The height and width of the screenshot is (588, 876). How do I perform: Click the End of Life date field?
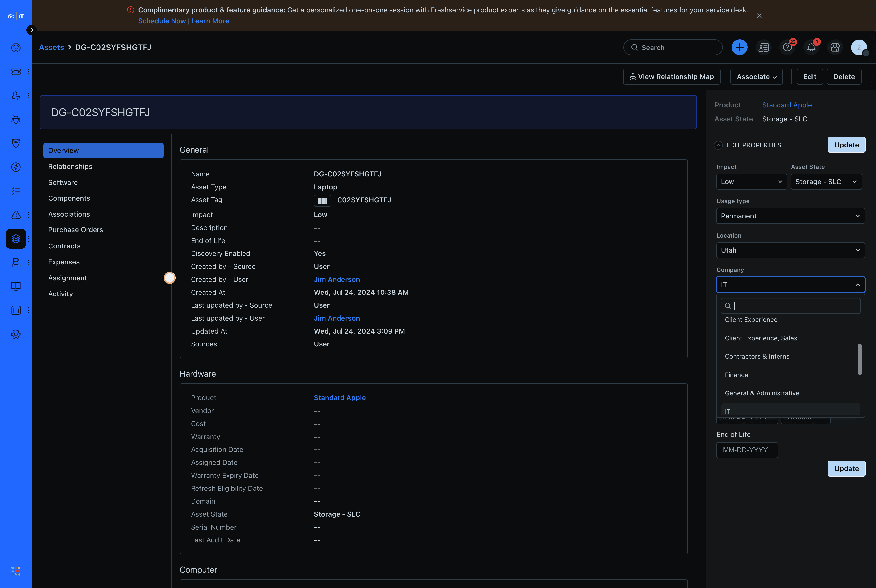[x=747, y=450]
